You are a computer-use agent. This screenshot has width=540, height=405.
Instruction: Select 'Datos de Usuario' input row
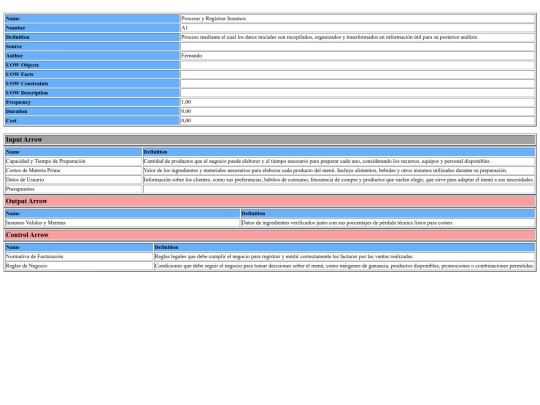tap(73, 180)
